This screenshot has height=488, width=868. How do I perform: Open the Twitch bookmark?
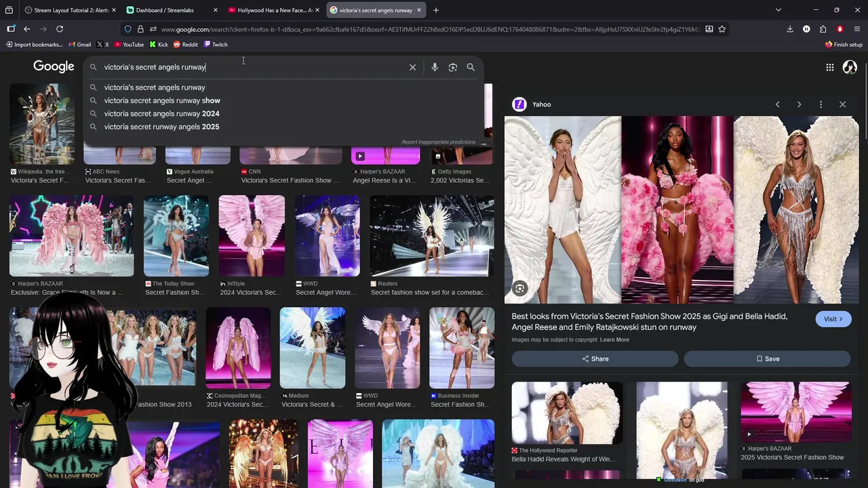216,45
